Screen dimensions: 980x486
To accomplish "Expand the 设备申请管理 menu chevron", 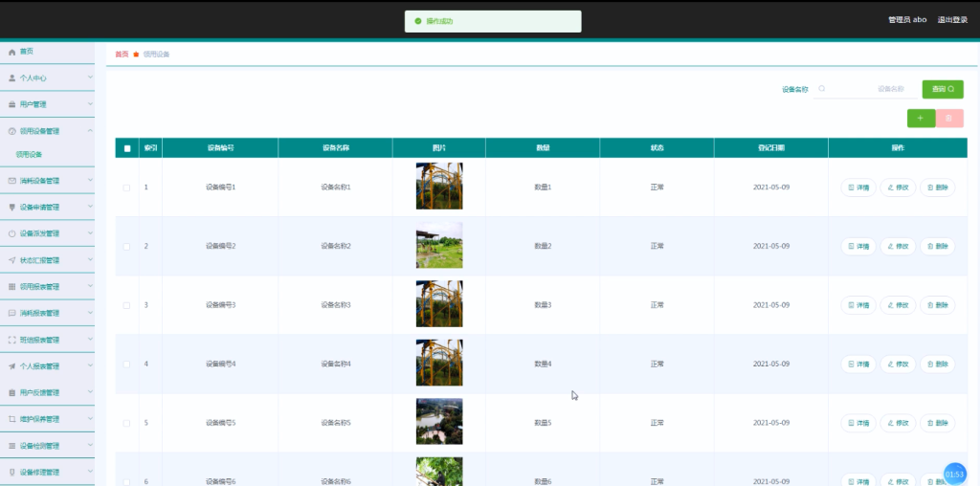I will click(90, 207).
